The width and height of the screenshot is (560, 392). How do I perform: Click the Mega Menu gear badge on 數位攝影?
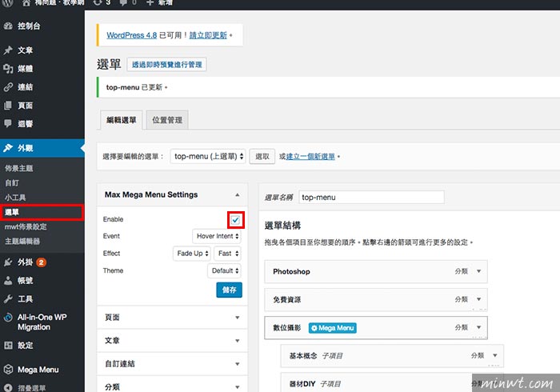[x=333, y=328]
